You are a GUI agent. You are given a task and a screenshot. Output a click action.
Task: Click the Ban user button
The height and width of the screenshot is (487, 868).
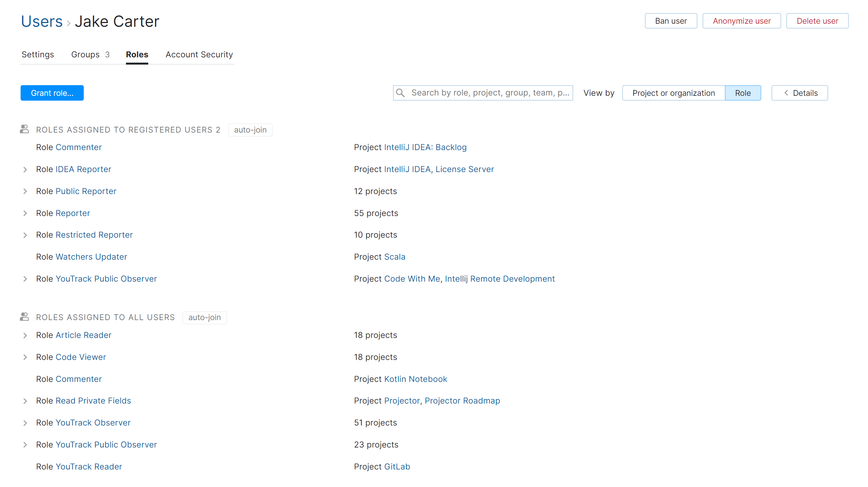tap(671, 21)
